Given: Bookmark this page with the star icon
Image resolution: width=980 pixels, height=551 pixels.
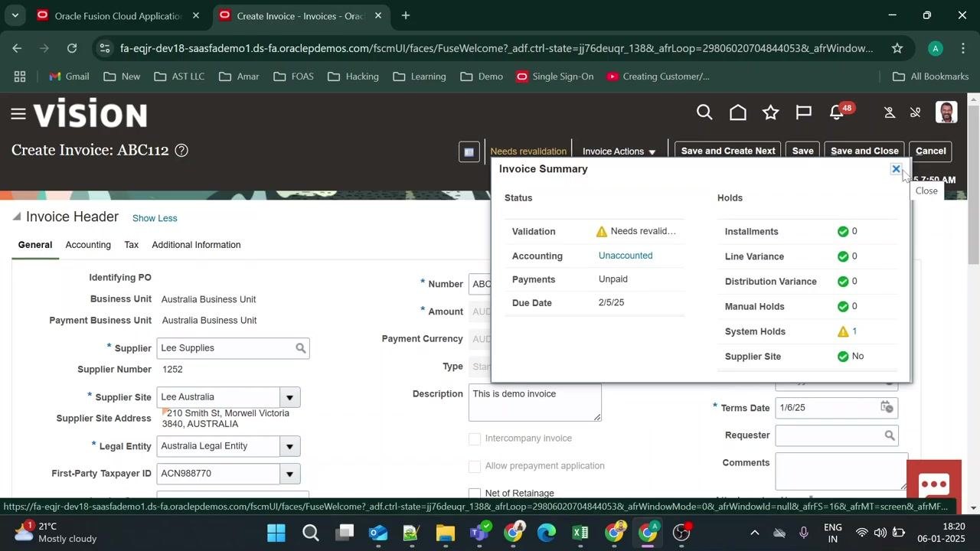Looking at the screenshot, I should coord(897,48).
